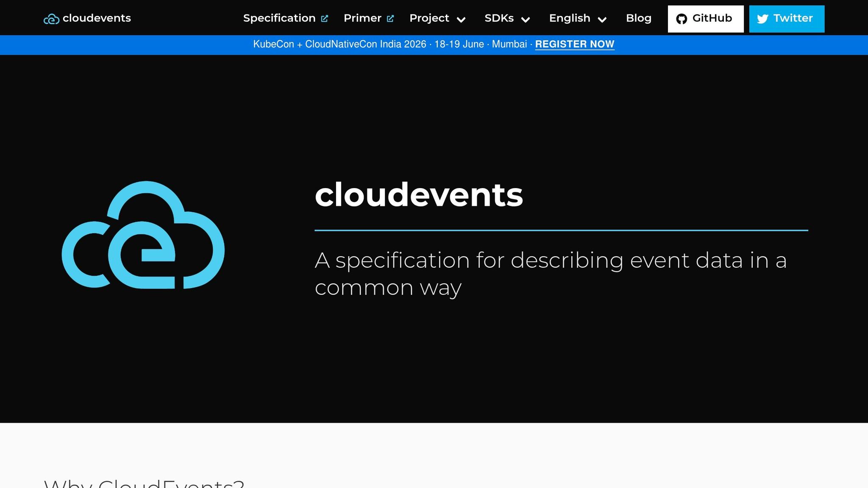The image size is (868, 488).
Task: Select the Twitter button
Action: coord(787,18)
